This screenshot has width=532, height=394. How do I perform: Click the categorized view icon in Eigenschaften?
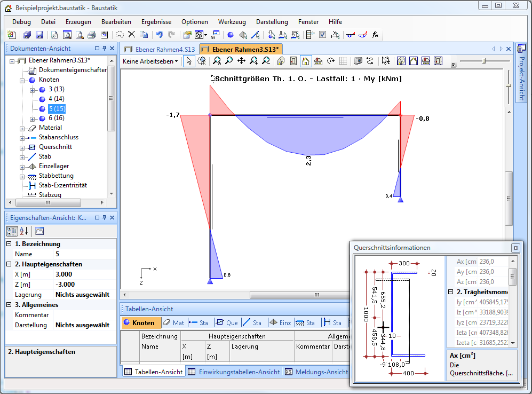[12, 231]
